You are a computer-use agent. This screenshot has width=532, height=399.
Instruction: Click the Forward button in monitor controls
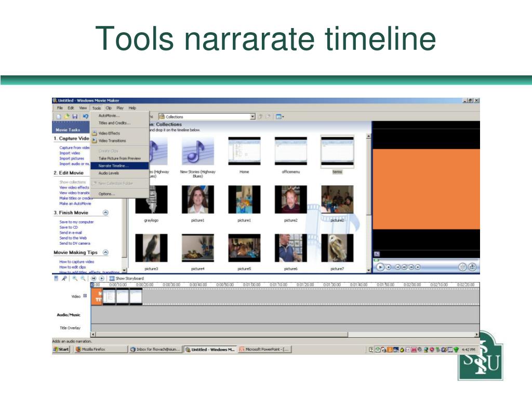point(418,267)
